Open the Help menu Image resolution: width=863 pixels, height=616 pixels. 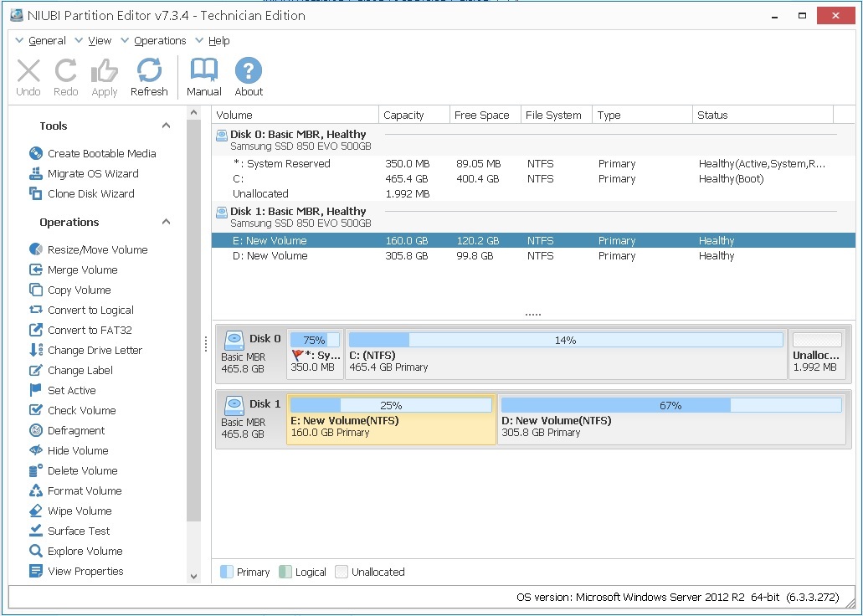coord(218,40)
